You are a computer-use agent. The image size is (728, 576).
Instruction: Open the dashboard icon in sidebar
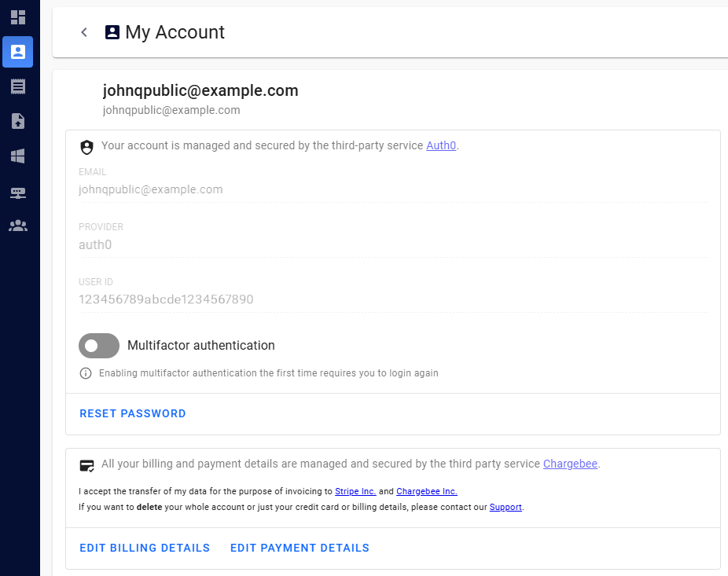[18, 17]
